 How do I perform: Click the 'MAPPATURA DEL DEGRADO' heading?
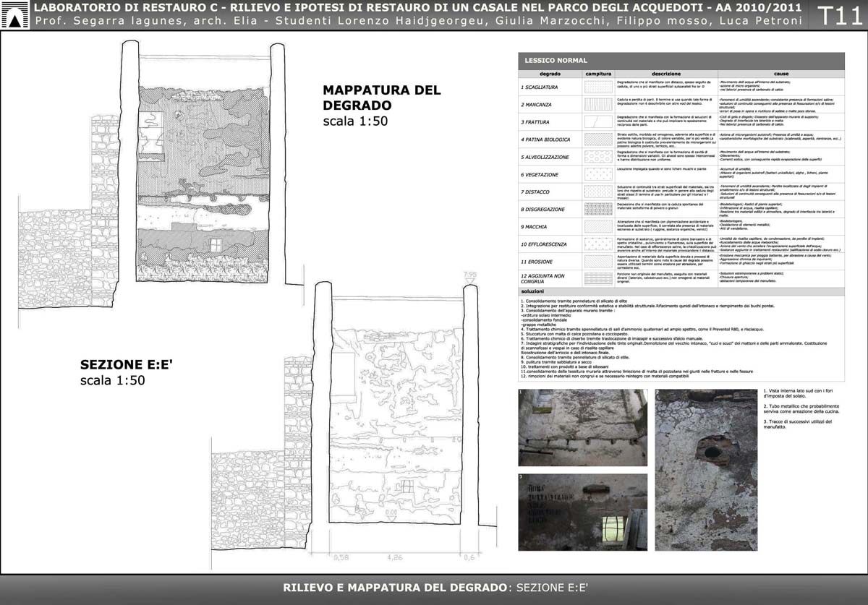[x=382, y=98]
